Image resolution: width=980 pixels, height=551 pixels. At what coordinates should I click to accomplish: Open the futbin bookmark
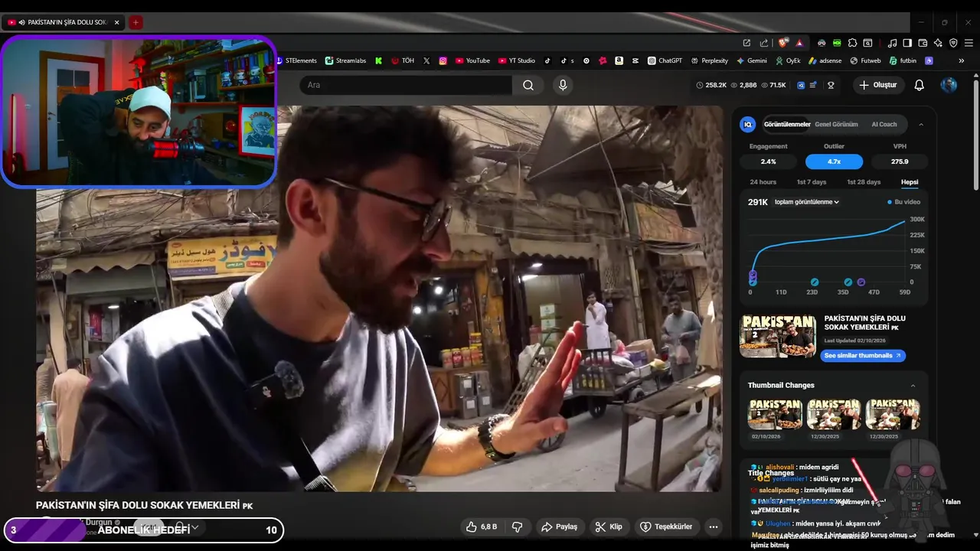[903, 60]
